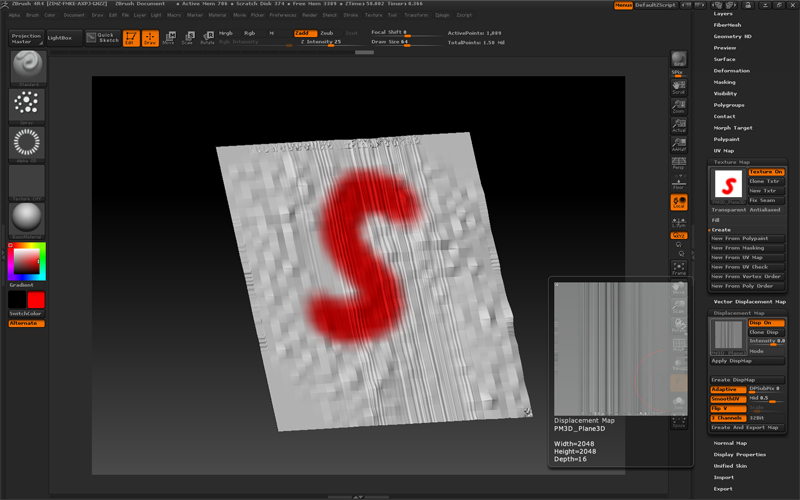The height and width of the screenshot is (500, 800).
Task: Select the red main color swatch
Action: [x=36, y=300]
